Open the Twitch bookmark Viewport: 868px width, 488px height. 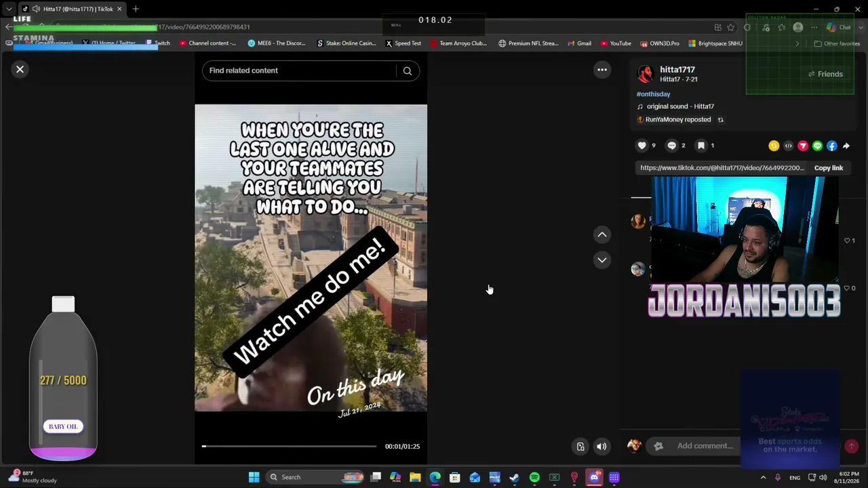pos(158,43)
